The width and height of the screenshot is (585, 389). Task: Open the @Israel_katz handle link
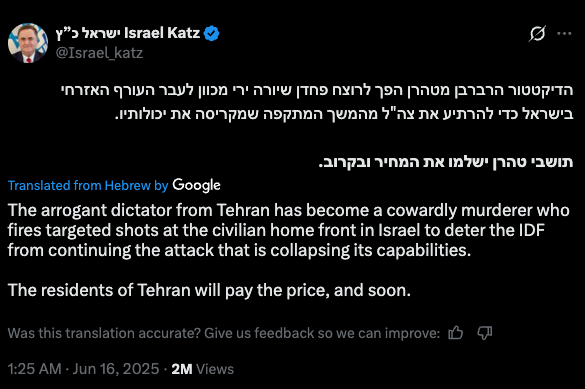point(99,53)
